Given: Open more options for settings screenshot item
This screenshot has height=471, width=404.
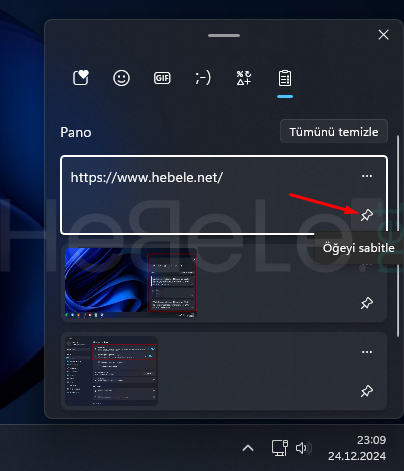Looking at the screenshot, I should [367, 352].
